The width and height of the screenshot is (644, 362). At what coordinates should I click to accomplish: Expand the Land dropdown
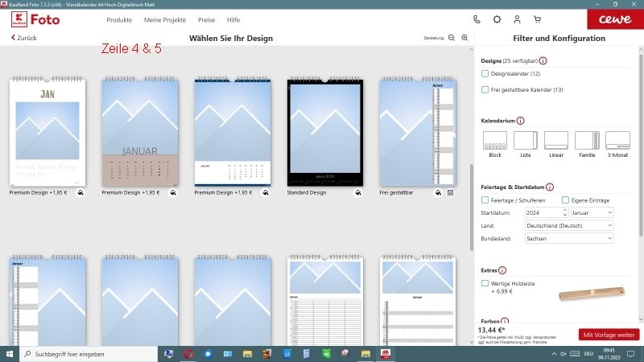click(x=568, y=226)
